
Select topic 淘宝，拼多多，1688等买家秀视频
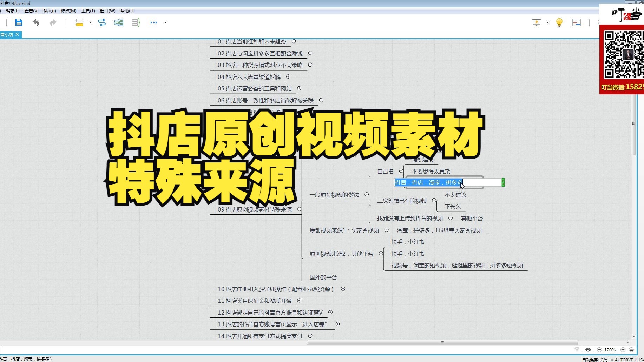pos(439,230)
